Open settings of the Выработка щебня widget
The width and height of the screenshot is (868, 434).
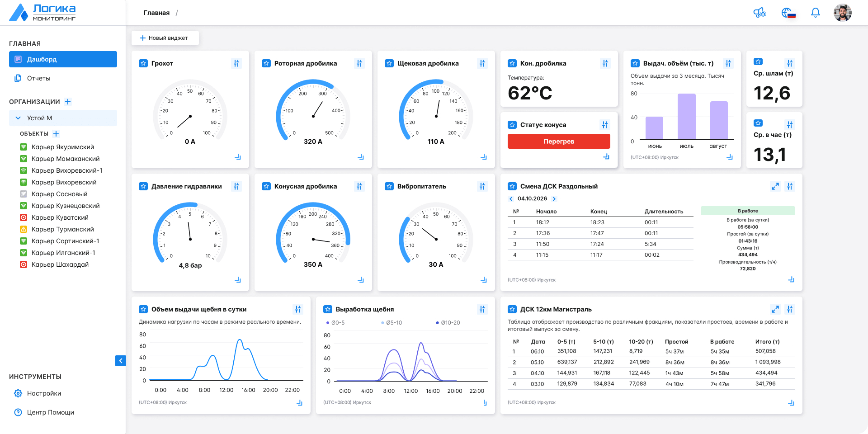click(x=482, y=309)
